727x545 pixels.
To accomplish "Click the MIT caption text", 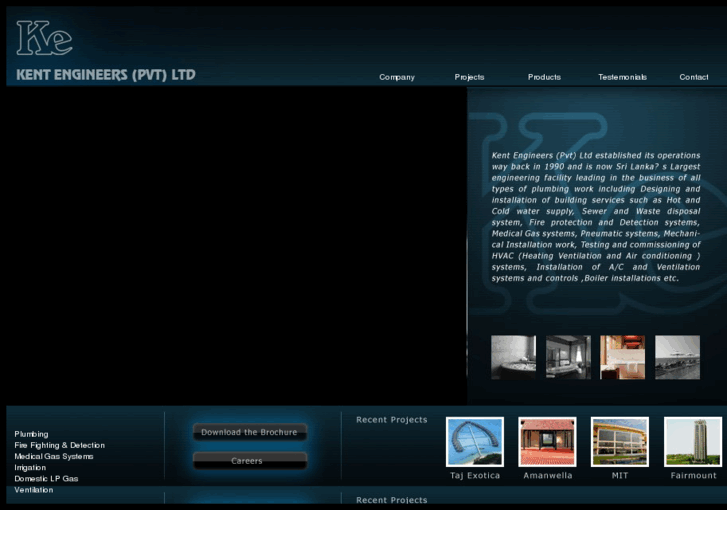I will click(x=620, y=475).
